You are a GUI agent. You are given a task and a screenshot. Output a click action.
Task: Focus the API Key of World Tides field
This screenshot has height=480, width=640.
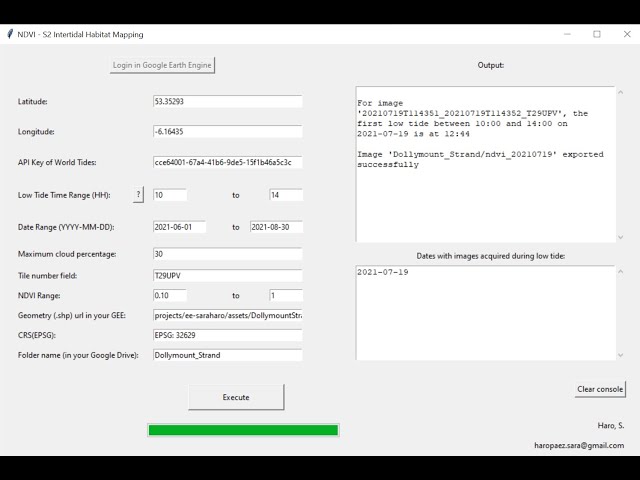228,162
